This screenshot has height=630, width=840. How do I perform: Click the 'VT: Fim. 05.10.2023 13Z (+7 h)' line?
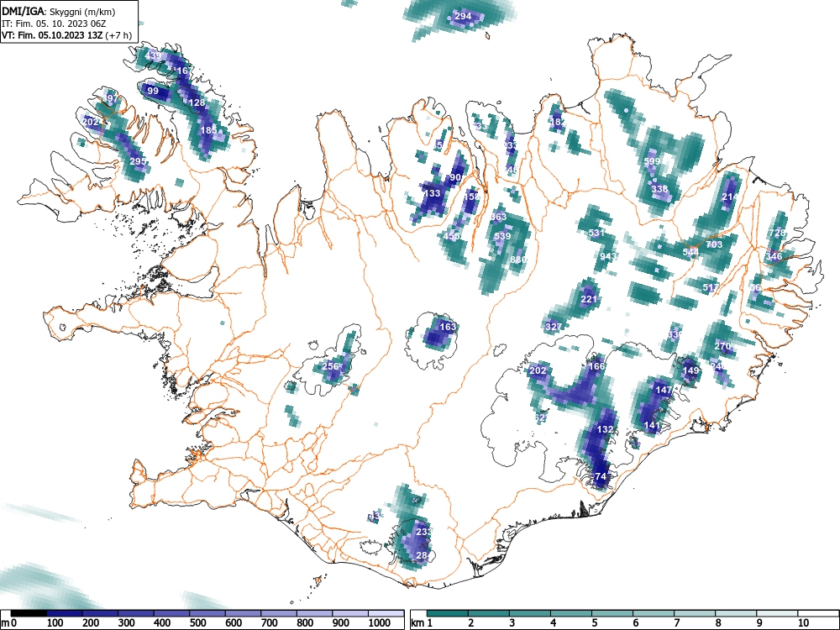(x=66, y=35)
